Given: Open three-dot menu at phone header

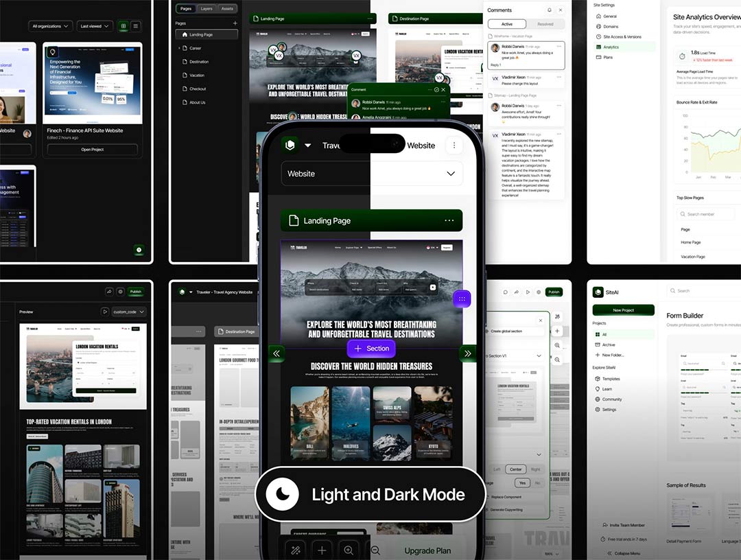Looking at the screenshot, I should point(454,145).
